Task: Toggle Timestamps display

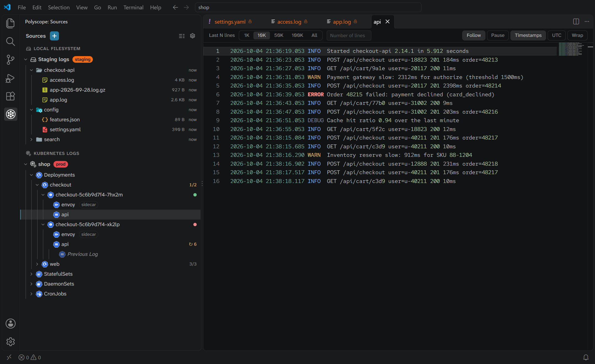Action: [528, 35]
